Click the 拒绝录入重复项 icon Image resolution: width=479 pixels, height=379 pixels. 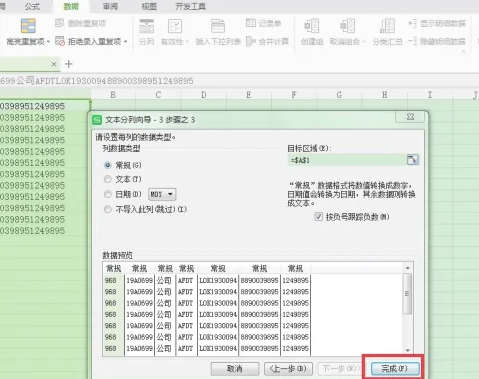tap(60, 41)
